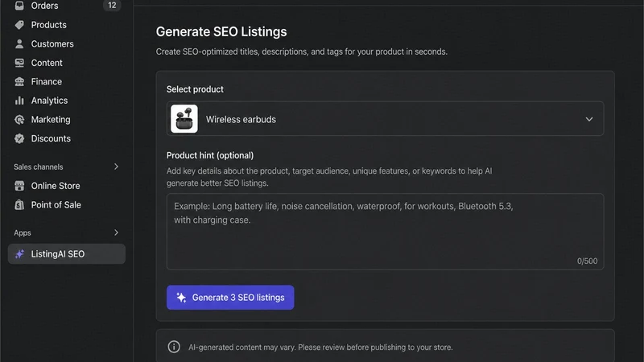Click the Analytics bar chart icon
This screenshot has height=362, width=644.
point(19,101)
